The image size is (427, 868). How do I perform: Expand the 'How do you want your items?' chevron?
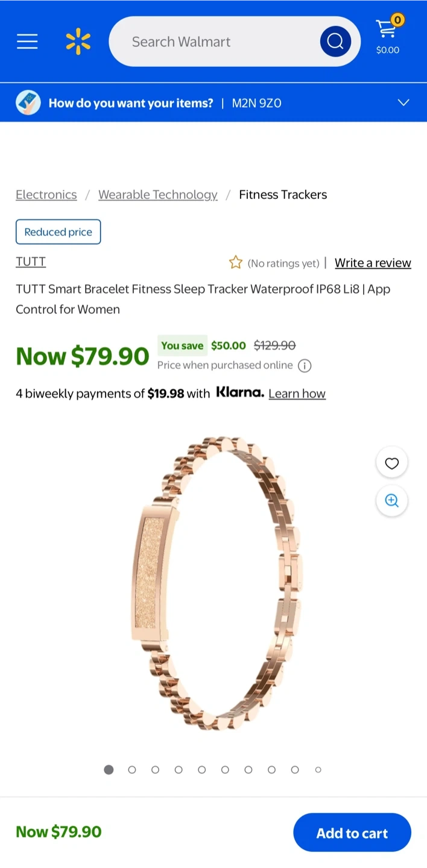coord(403,102)
